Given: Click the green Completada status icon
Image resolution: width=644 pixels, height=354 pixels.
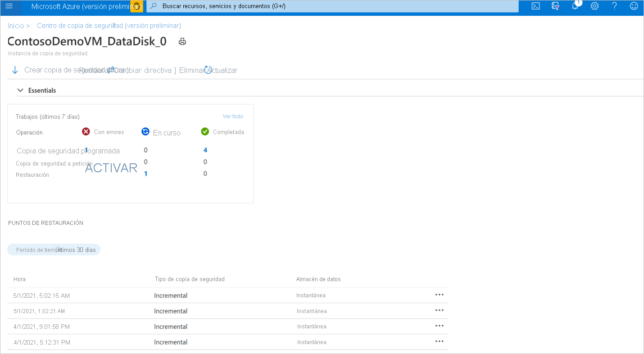Looking at the screenshot, I should (x=205, y=131).
